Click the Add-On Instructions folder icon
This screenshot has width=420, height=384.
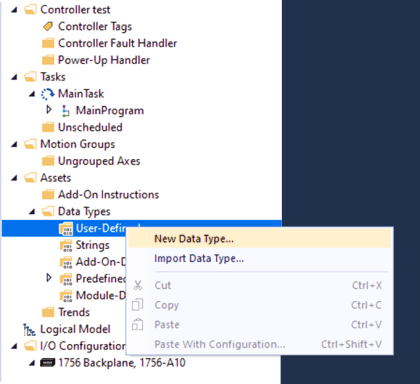(x=48, y=194)
